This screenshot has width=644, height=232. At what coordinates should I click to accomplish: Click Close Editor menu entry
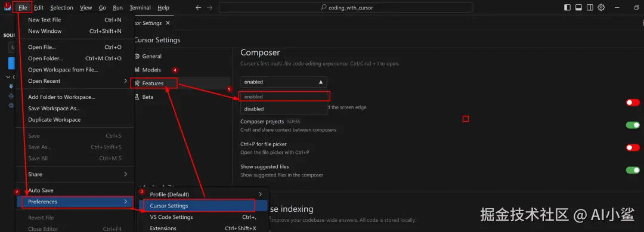pos(75,228)
